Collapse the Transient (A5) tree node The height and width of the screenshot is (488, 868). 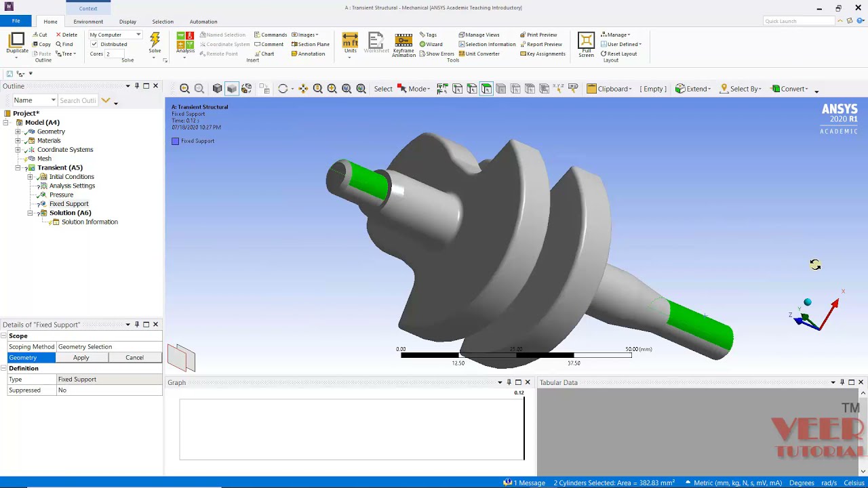tap(18, 167)
